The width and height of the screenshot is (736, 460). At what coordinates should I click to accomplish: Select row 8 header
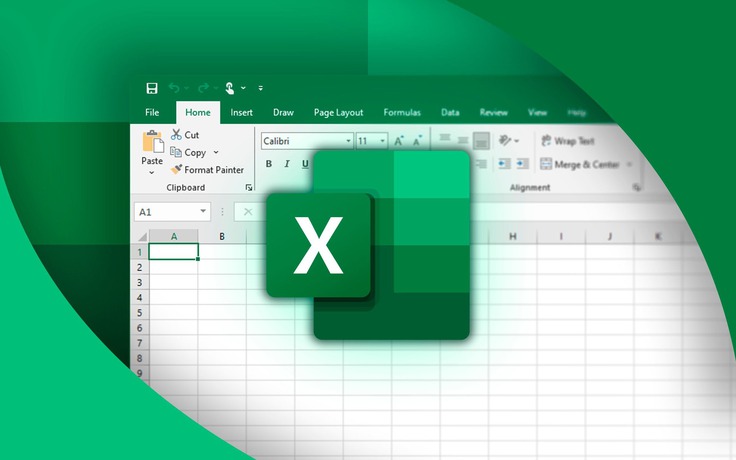(x=139, y=358)
